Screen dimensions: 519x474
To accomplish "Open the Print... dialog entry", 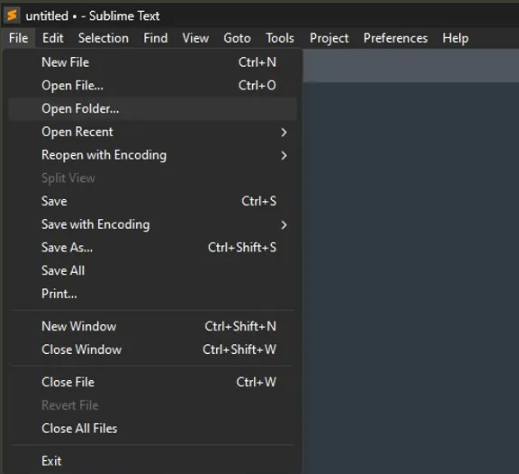I will 152,294.
